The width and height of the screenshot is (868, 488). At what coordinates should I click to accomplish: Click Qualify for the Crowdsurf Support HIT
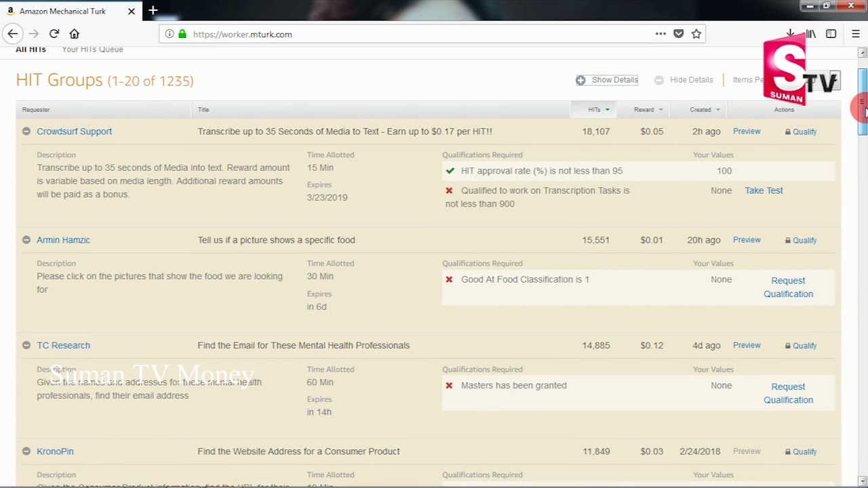pyautogui.click(x=801, y=132)
